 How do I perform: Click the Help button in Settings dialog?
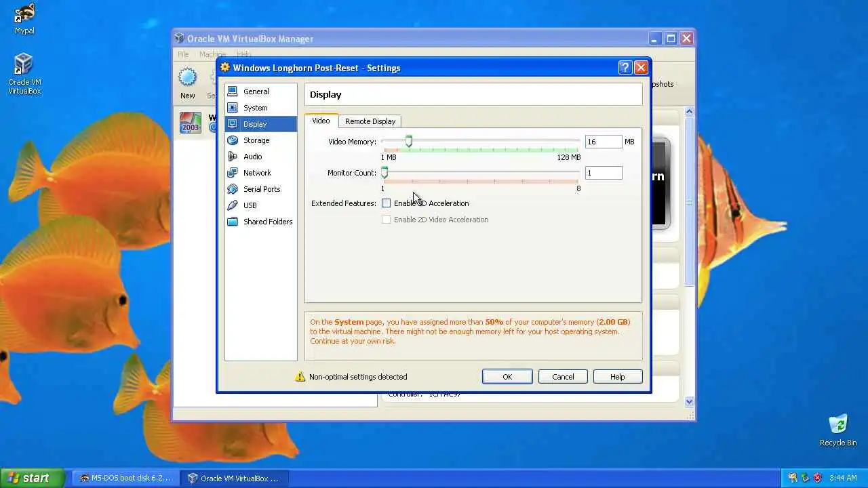coord(617,377)
